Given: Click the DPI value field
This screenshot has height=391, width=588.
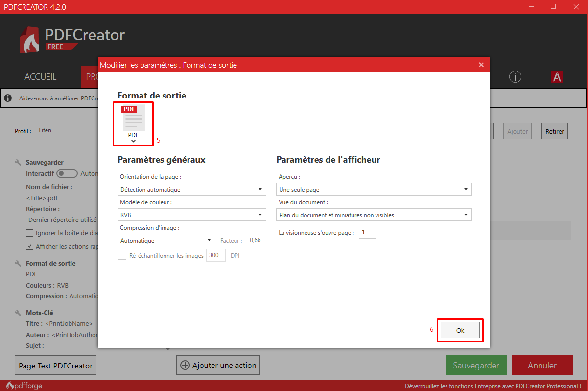Looking at the screenshot, I should (216, 255).
